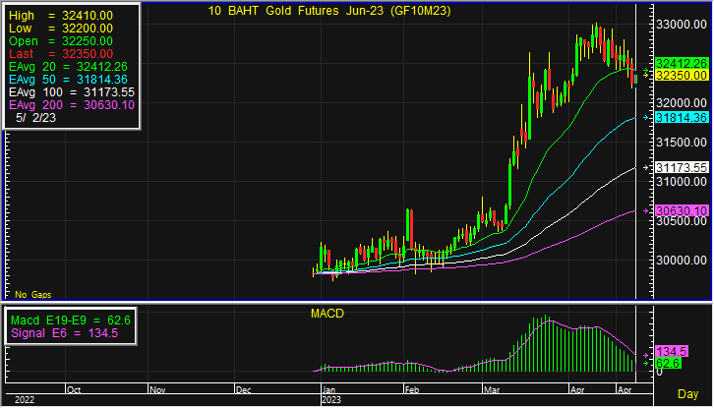Click the 'Day' timeframe label

(688, 394)
